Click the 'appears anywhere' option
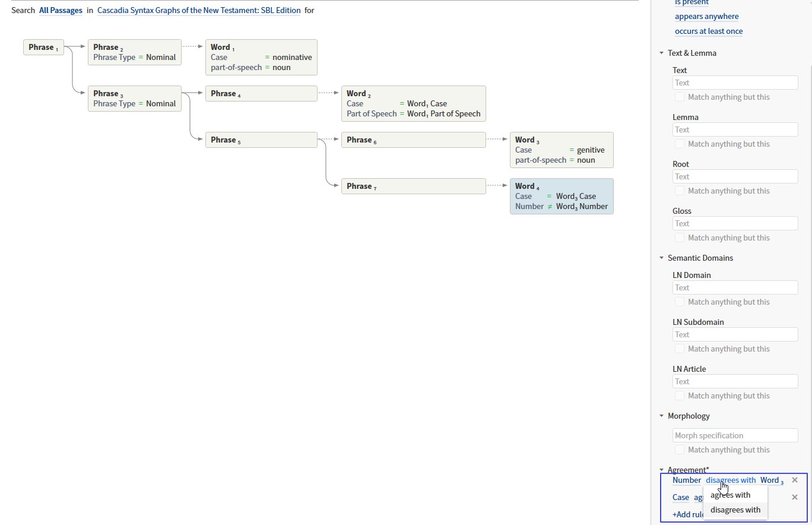812x525 pixels. 706,16
